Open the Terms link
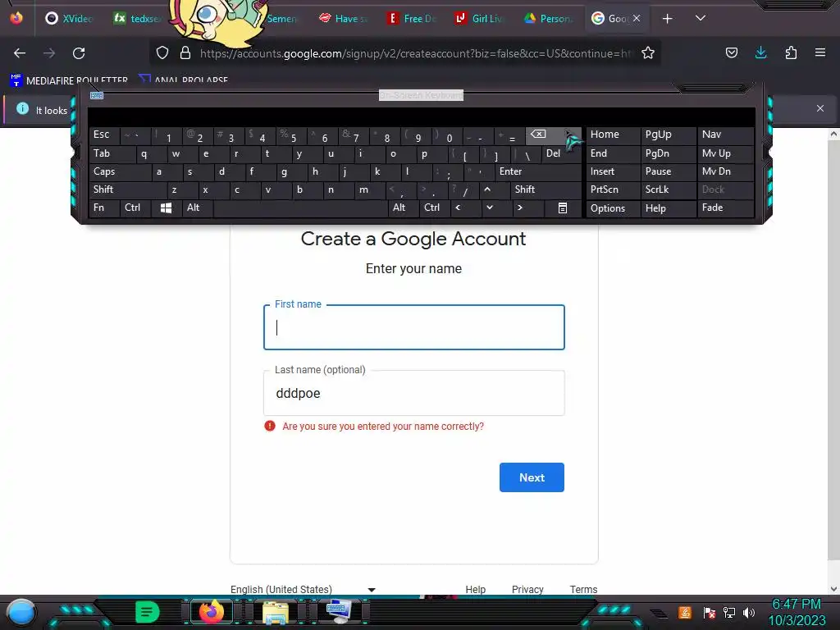This screenshot has width=840, height=630. click(x=583, y=589)
